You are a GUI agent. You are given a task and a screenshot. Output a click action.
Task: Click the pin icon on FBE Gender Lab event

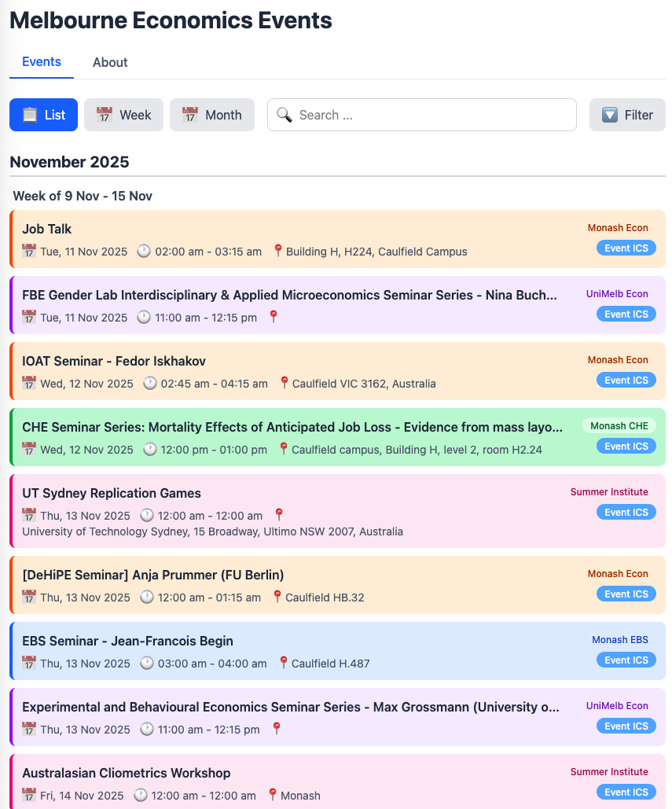[x=274, y=318]
